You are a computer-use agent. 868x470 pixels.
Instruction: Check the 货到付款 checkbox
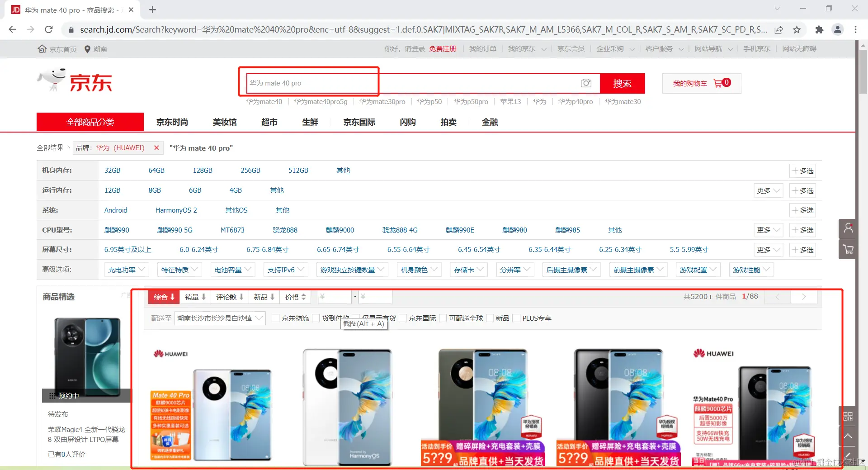pyautogui.click(x=316, y=318)
